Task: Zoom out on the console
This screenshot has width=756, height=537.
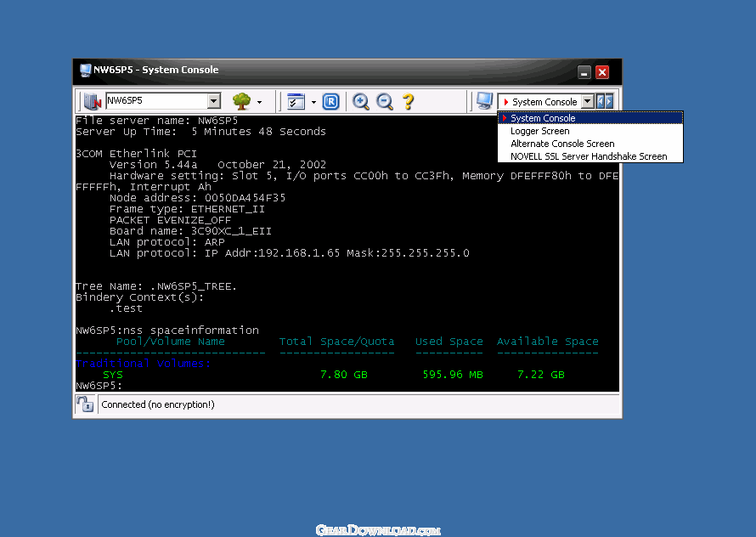Action: (385, 101)
